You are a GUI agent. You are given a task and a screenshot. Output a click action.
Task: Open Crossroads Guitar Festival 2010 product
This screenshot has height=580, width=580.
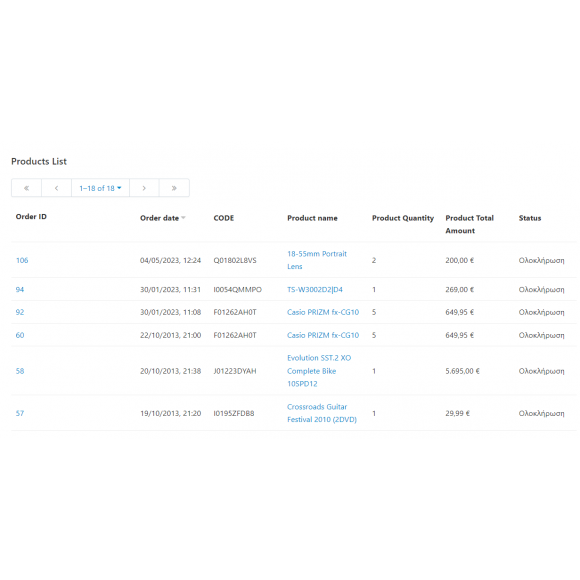[322, 413]
